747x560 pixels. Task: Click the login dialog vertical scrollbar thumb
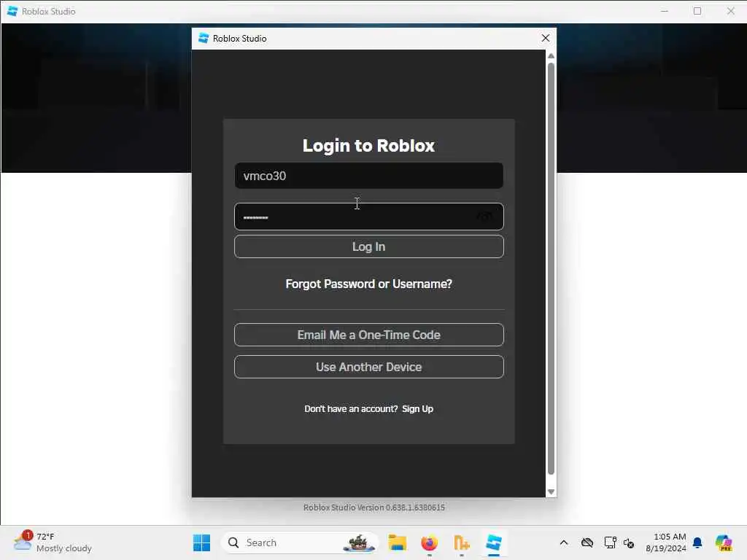click(x=551, y=269)
